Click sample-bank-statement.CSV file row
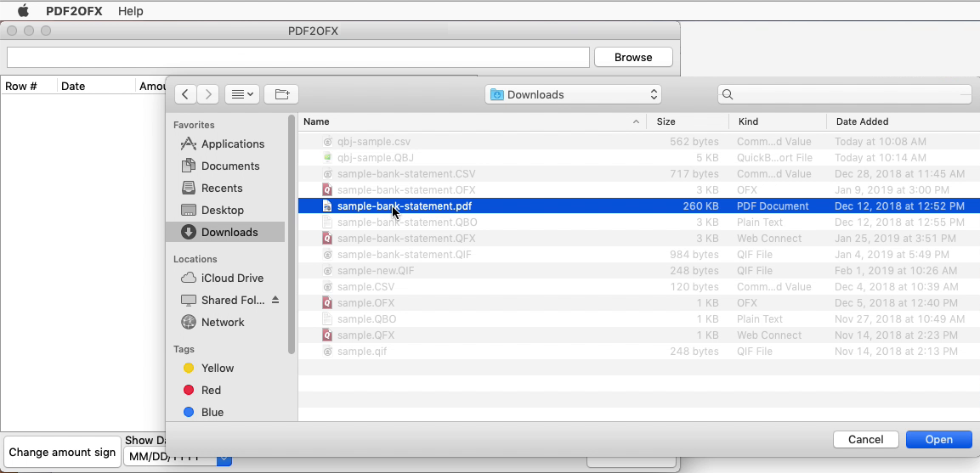This screenshot has width=980, height=473. point(639,174)
